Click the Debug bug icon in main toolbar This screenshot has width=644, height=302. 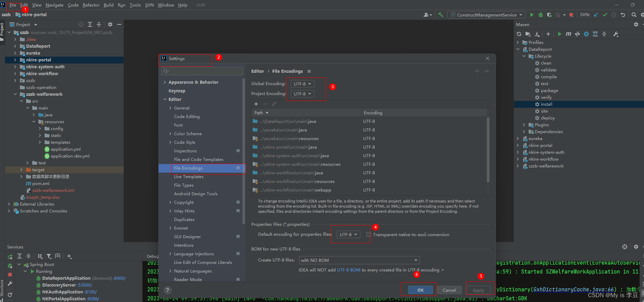540,15
